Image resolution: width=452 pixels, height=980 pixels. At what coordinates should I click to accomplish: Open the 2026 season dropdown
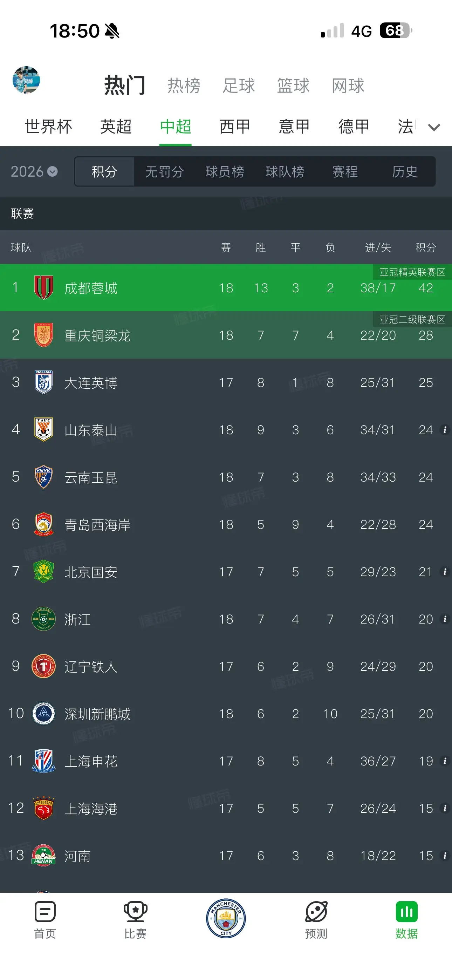[34, 172]
